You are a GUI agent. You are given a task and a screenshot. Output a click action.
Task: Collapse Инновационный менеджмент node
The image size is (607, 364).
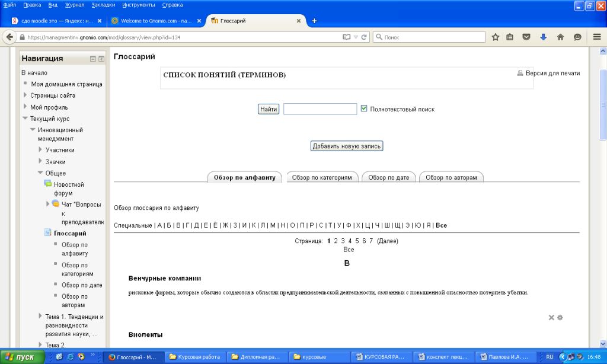coord(33,130)
